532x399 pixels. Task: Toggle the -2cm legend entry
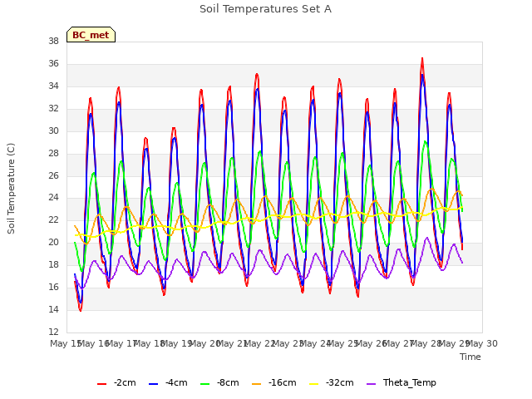(x=116, y=382)
